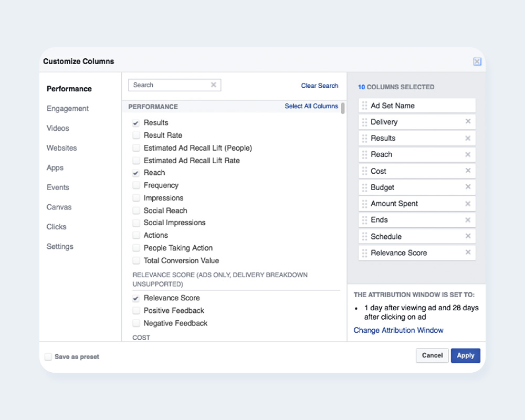Viewport: 525px width, 420px height.
Task: Tick the Social Reach checkbox
Action: tap(136, 211)
